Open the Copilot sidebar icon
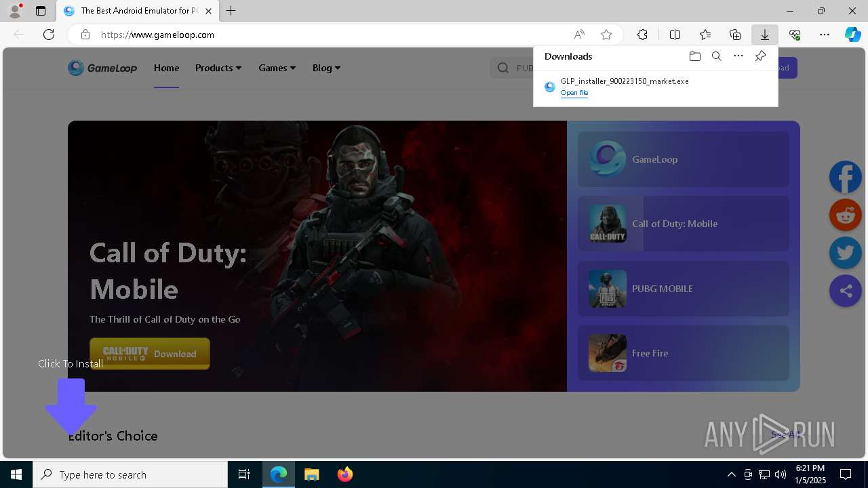 [x=852, y=35]
